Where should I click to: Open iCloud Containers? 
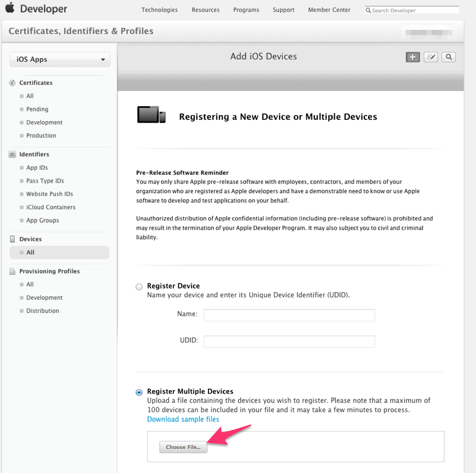[51, 207]
